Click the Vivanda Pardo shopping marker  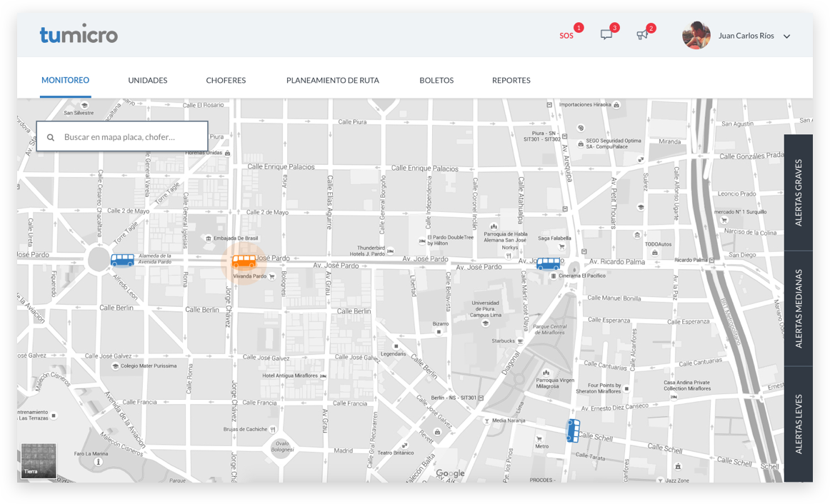coord(272,276)
